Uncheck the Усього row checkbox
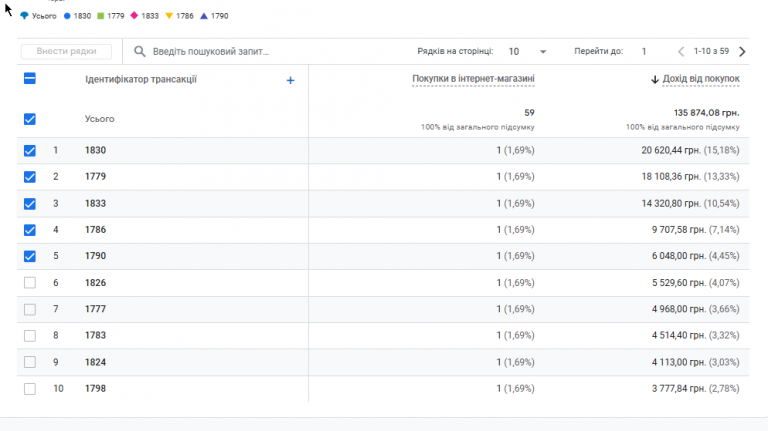 [30, 119]
